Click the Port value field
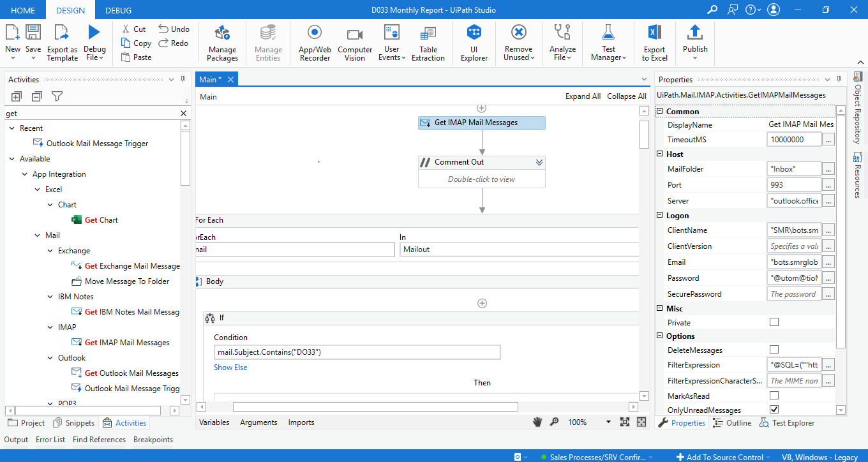The width and height of the screenshot is (868, 462). pyautogui.click(x=794, y=185)
